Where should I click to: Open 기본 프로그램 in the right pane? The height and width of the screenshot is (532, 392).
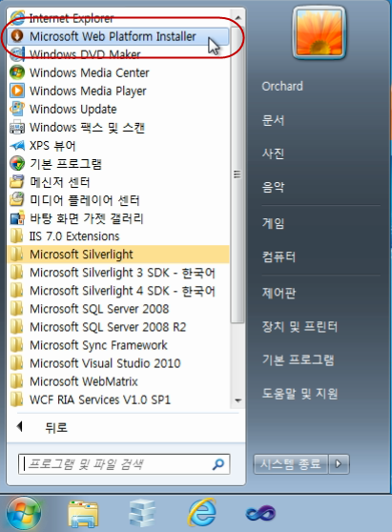click(x=298, y=359)
